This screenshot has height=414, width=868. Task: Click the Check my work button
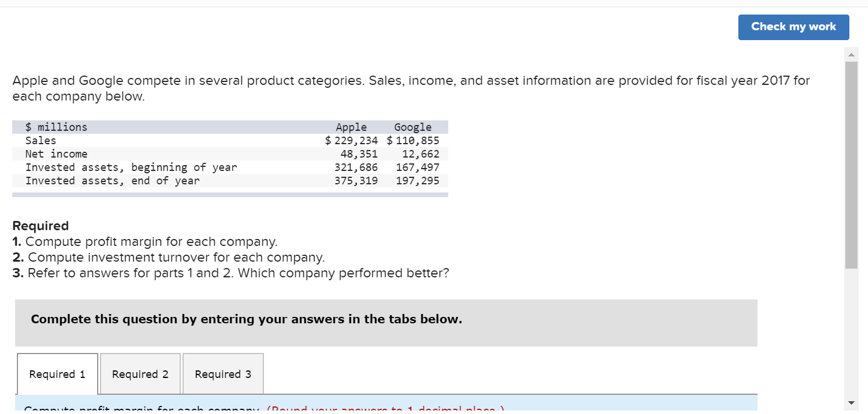click(793, 27)
